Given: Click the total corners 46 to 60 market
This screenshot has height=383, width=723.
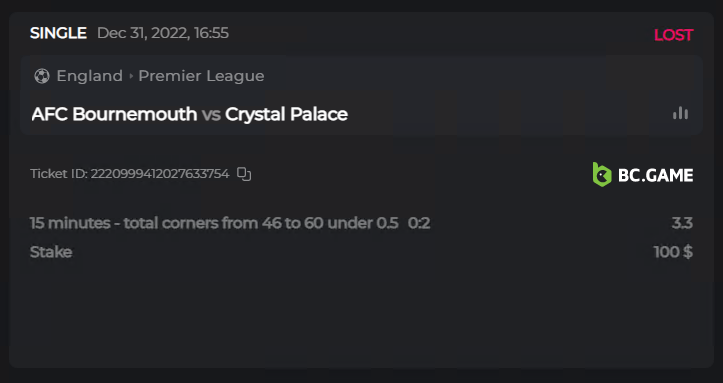Looking at the screenshot, I should [214, 223].
